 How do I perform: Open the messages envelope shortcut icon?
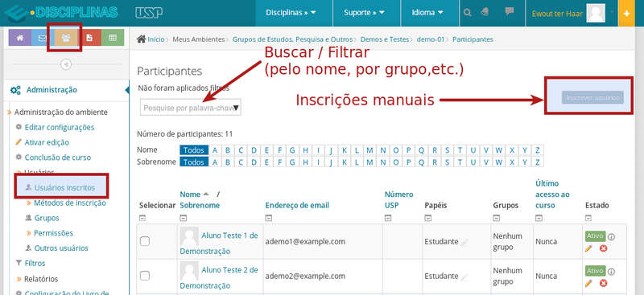(43, 38)
